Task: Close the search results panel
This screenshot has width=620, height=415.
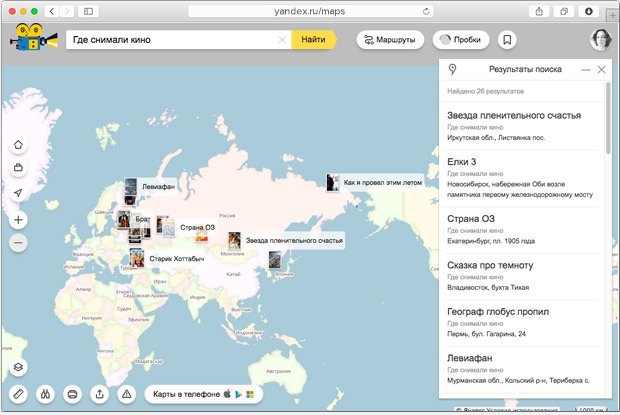Action: tap(601, 70)
